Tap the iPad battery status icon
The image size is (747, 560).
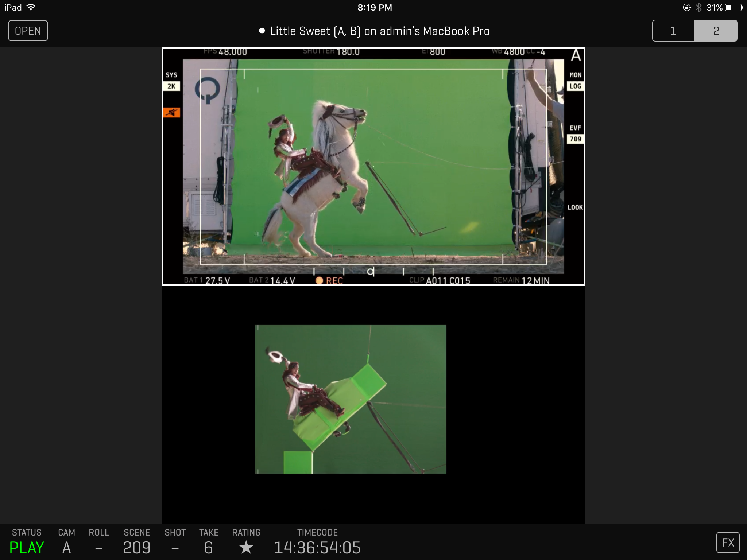point(734,7)
